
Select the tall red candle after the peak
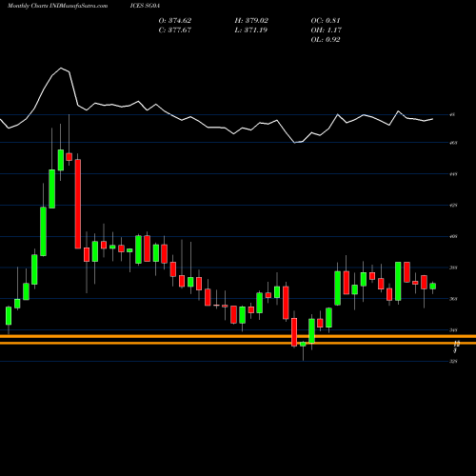pyautogui.click(x=78, y=204)
